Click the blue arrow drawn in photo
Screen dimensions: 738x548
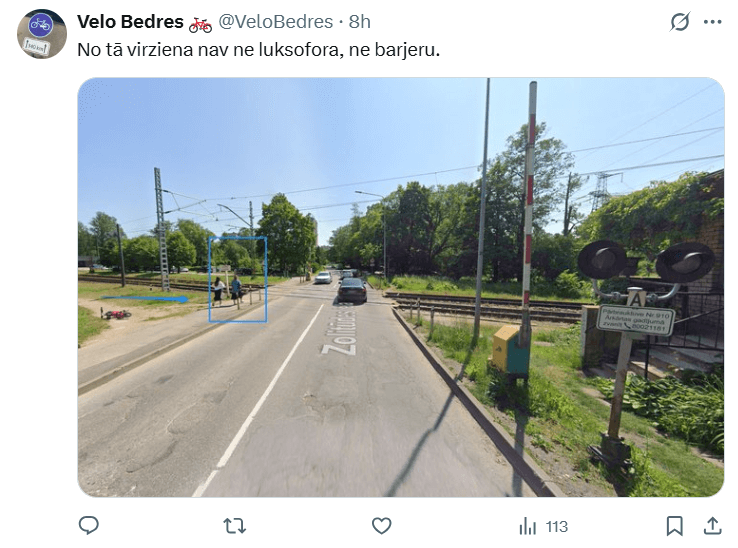tap(145, 298)
